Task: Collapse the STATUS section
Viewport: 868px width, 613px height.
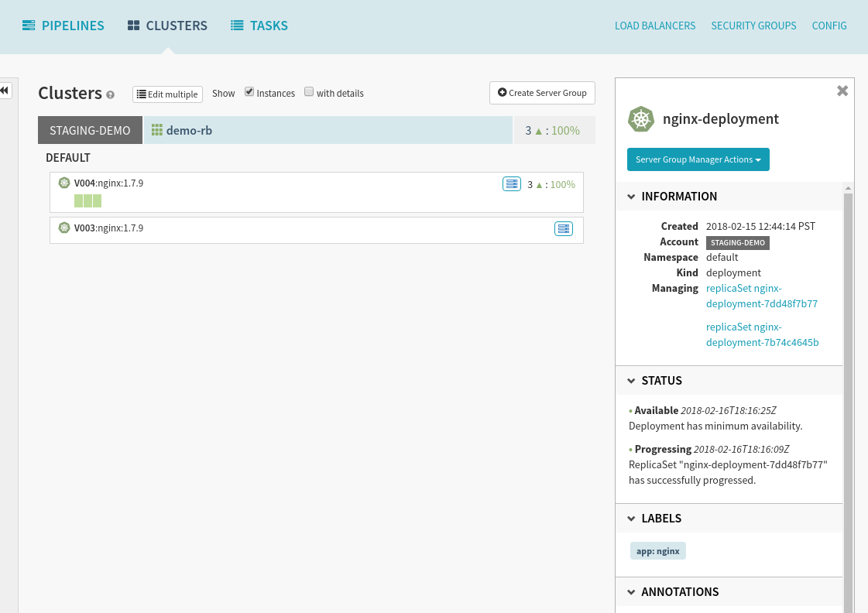Action: point(631,381)
